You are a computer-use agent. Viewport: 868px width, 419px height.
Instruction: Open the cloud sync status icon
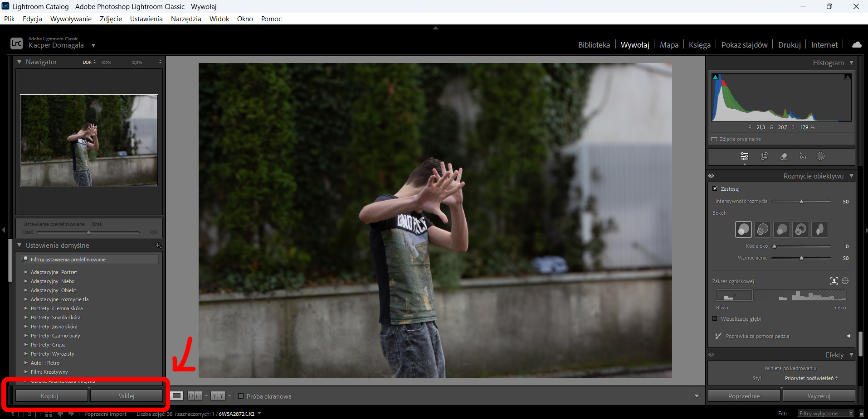pos(857,44)
